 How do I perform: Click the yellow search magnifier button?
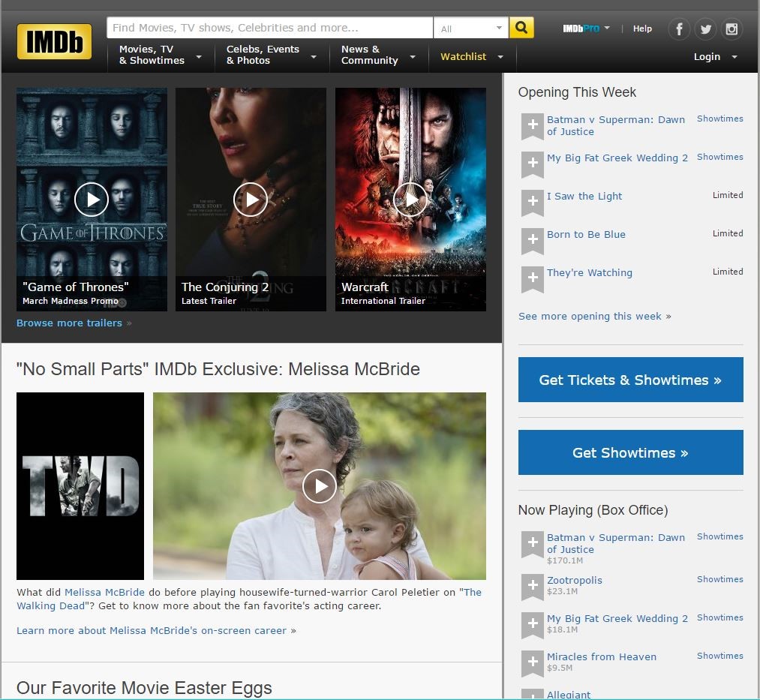click(521, 28)
